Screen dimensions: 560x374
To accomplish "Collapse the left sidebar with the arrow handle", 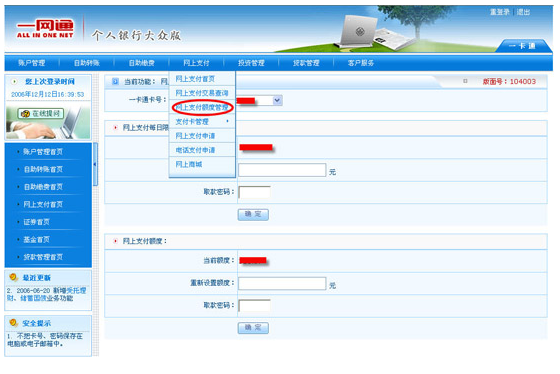I will pos(95,164).
